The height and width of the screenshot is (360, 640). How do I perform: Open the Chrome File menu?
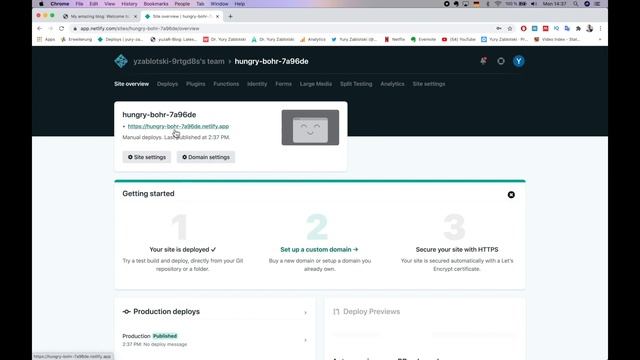tap(79, 4)
